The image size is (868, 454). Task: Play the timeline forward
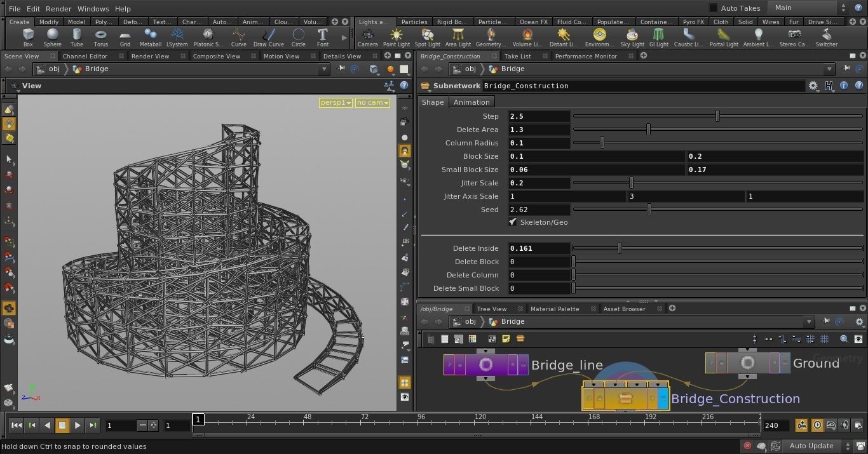pyautogui.click(x=78, y=425)
